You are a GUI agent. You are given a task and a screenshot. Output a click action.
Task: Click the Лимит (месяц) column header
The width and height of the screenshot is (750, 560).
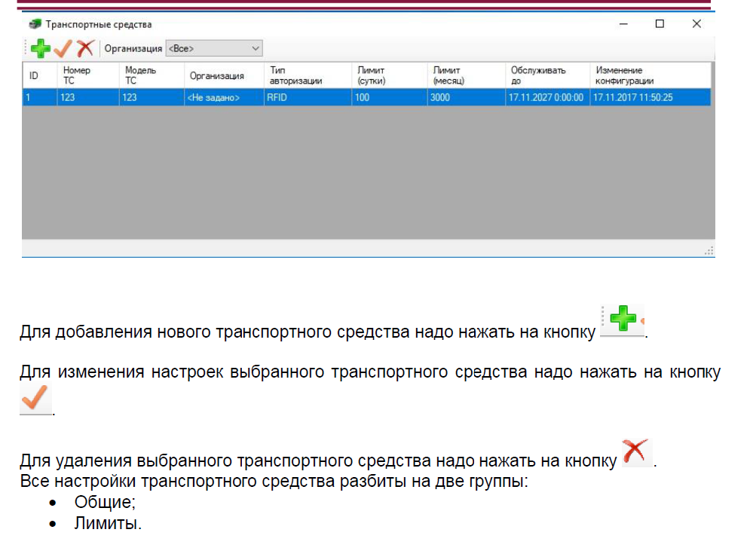[467, 75]
